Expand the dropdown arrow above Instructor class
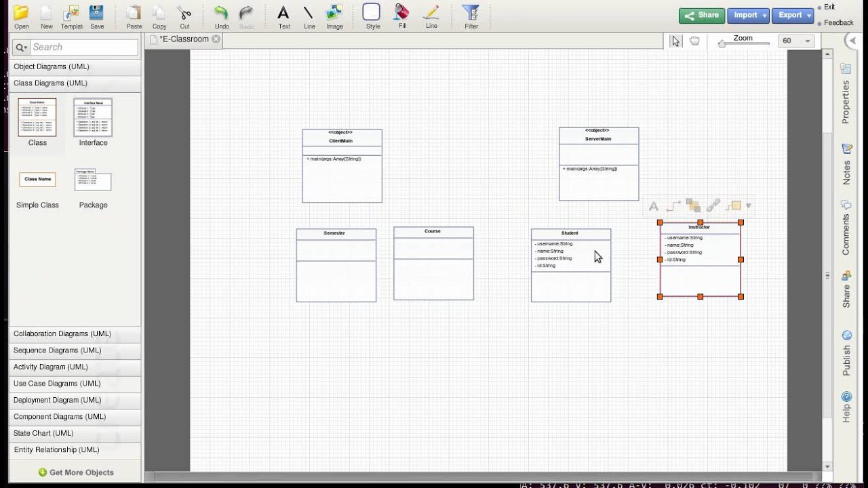The width and height of the screenshot is (868, 488). [749, 206]
